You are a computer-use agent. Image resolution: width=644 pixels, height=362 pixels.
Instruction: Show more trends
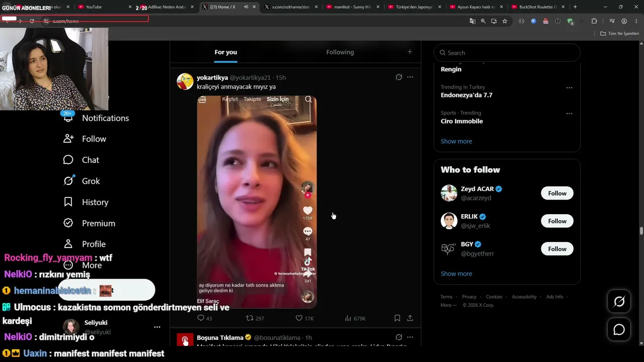[x=456, y=141]
